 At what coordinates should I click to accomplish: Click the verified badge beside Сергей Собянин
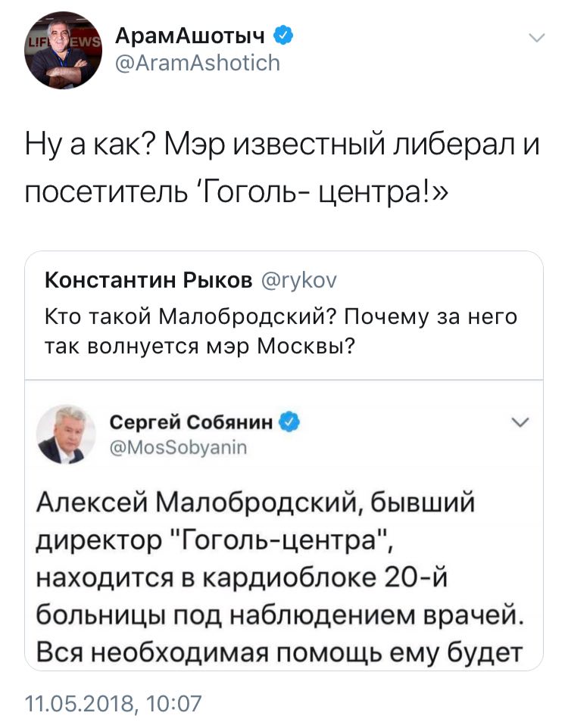(x=290, y=422)
